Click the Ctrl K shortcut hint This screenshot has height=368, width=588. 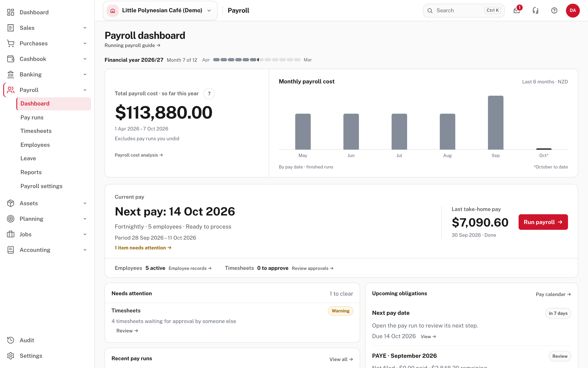pos(492,10)
